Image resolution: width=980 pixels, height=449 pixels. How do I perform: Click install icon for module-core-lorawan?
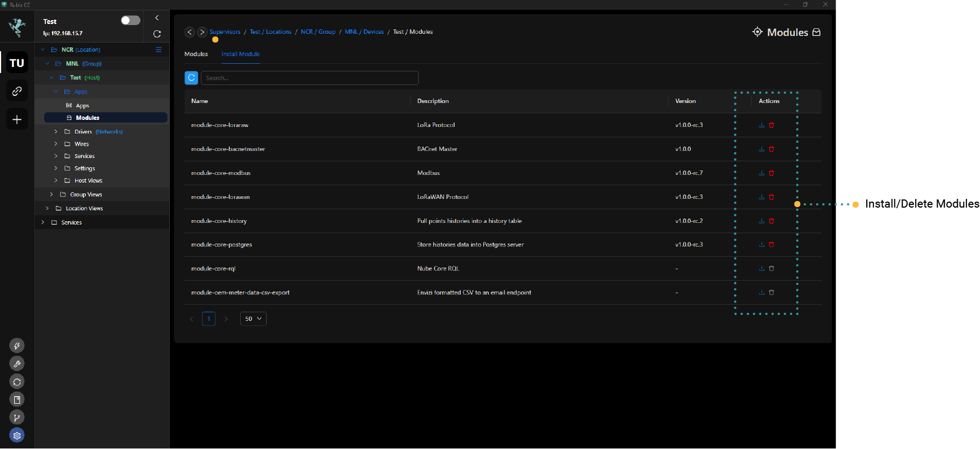tap(762, 197)
